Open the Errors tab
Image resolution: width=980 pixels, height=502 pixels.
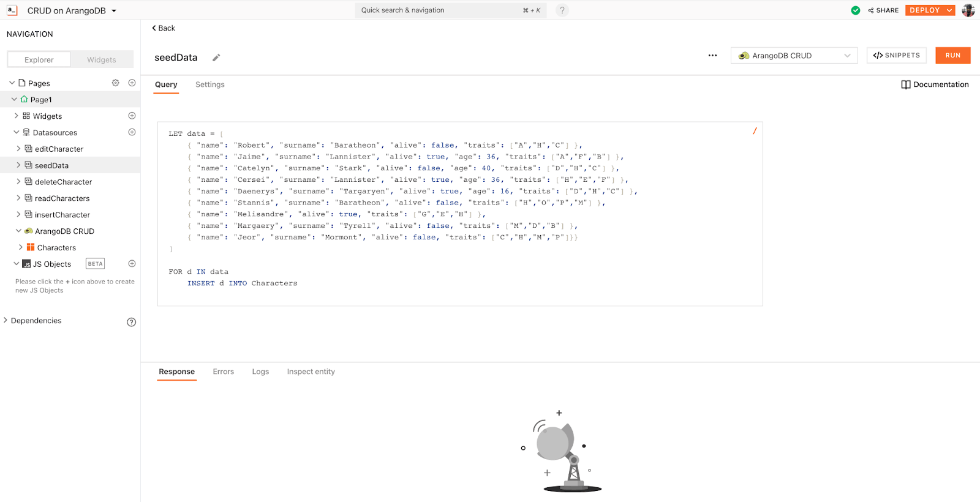point(224,372)
